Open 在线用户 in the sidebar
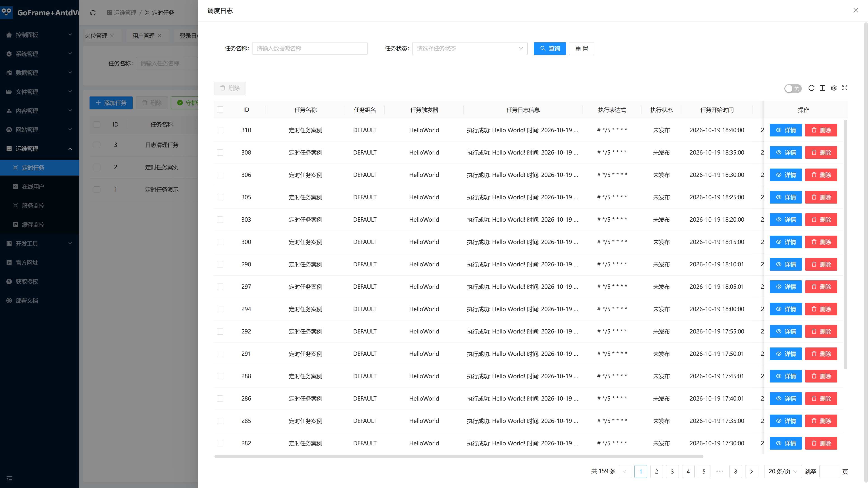Screen dimensions: 868x488 click(39, 187)
